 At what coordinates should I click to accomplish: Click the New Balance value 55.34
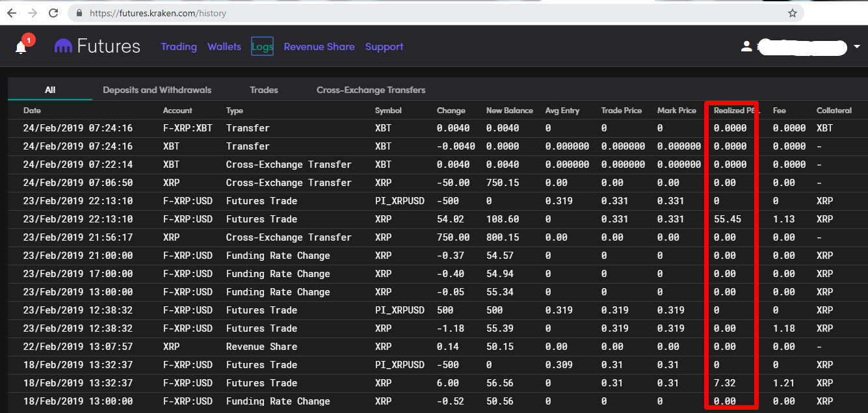[x=500, y=292]
